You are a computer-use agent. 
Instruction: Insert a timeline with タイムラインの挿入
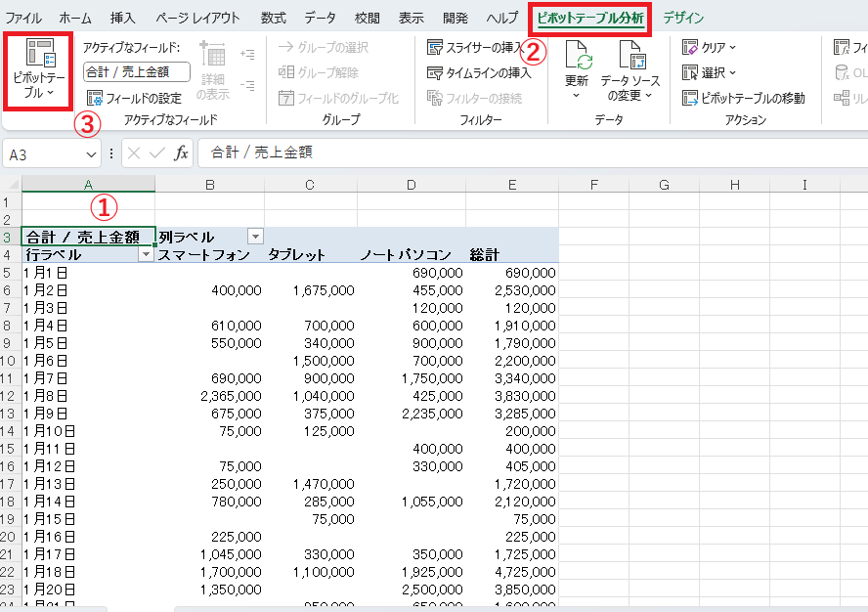479,72
